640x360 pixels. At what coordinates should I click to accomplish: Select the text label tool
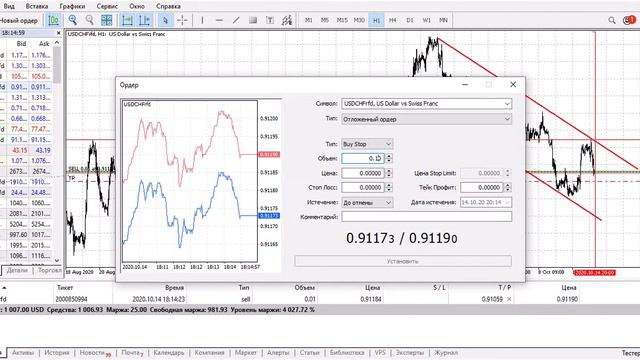(270, 20)
